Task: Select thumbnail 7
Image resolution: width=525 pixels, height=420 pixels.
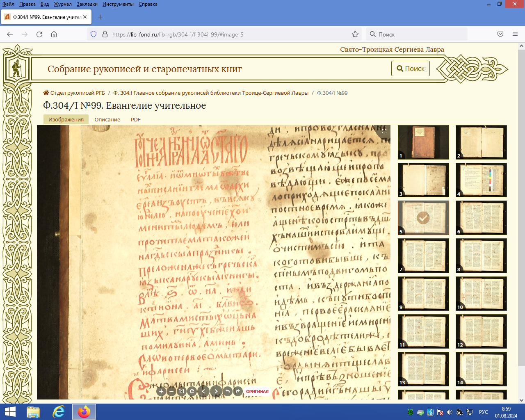Action: point(423,256)
